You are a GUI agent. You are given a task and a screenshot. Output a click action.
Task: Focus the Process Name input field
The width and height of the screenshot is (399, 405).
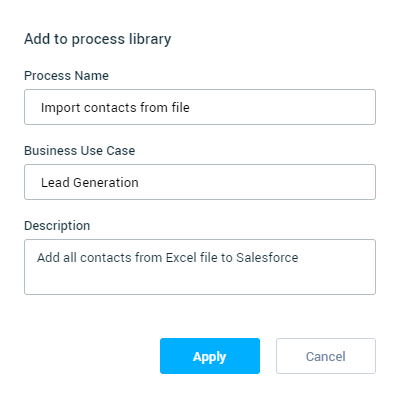click(200, 107)
